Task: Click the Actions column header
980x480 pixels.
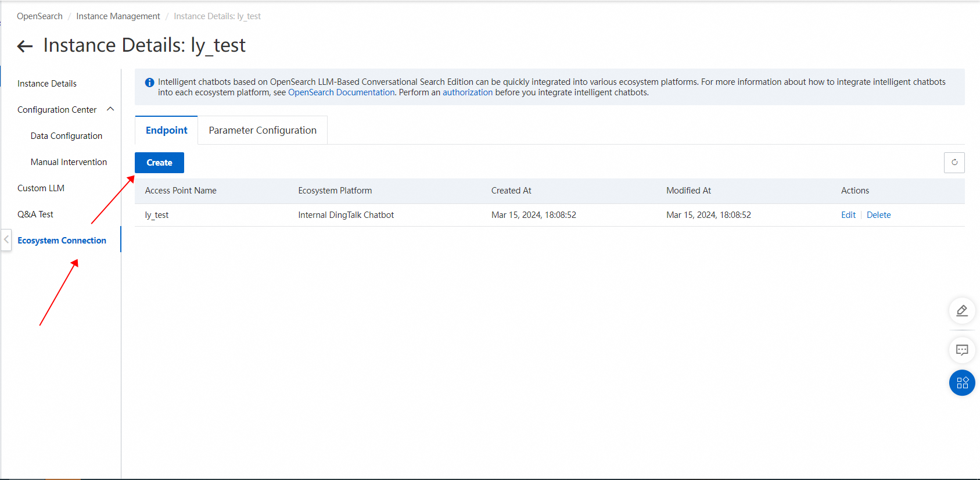Action: point(855,191)
